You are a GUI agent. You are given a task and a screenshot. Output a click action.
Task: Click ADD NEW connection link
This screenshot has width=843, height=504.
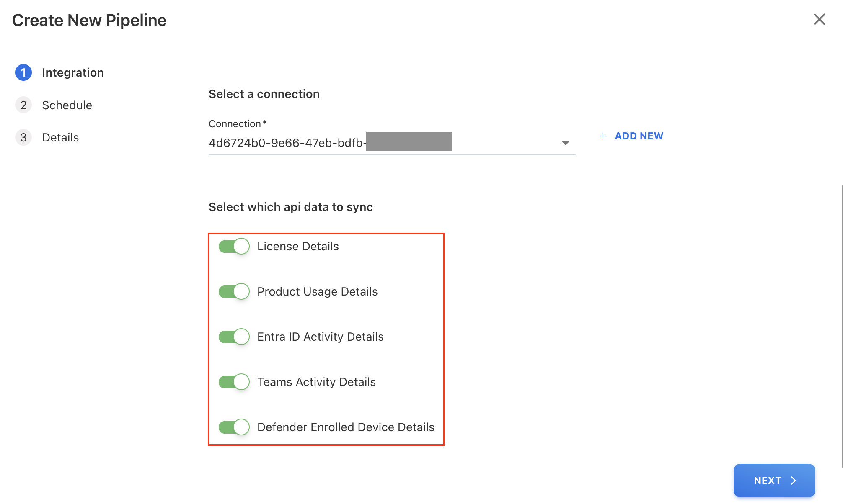click(x=639, y=136)
